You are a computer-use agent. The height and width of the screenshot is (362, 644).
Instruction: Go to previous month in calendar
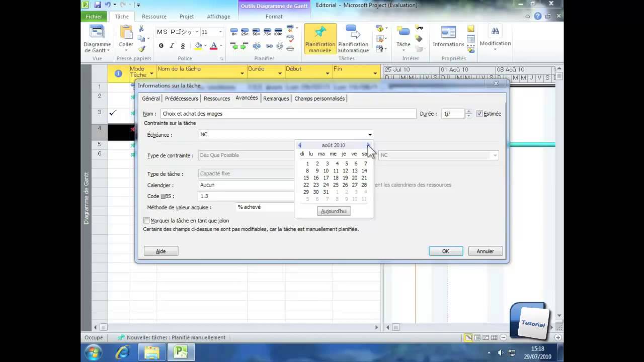click(x=300, y=145)
